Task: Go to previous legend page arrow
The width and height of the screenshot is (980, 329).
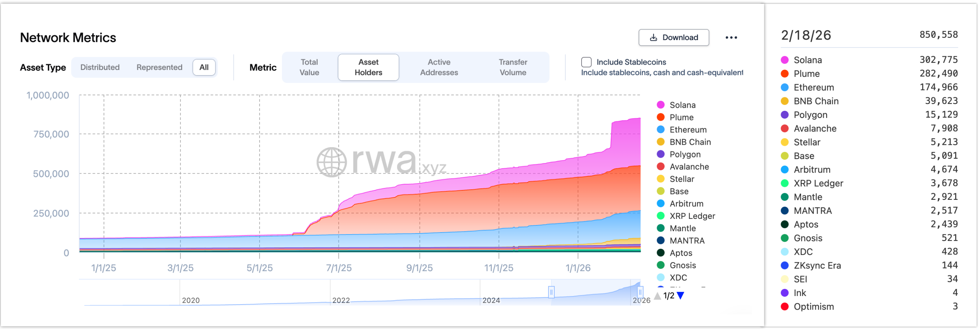Action: point(657,295)
